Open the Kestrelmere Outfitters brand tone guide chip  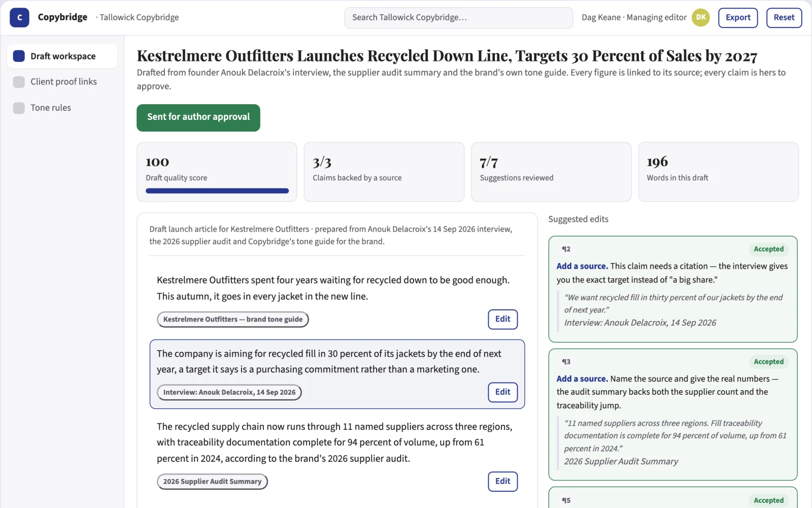233,320
